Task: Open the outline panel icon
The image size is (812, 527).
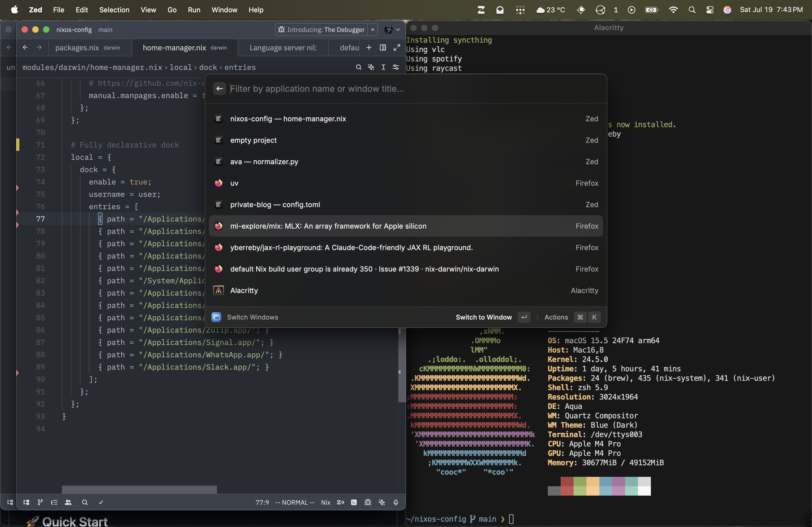Action: click(x=54, y=502)
